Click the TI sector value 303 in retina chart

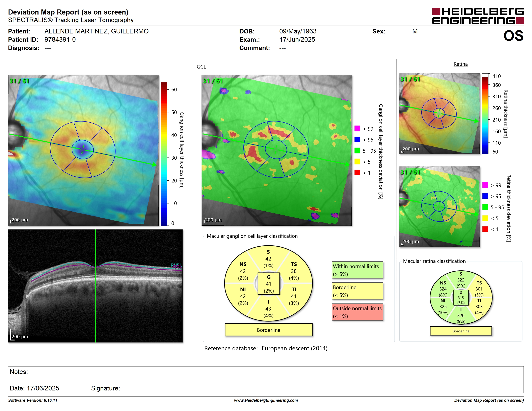coord(479,307)
